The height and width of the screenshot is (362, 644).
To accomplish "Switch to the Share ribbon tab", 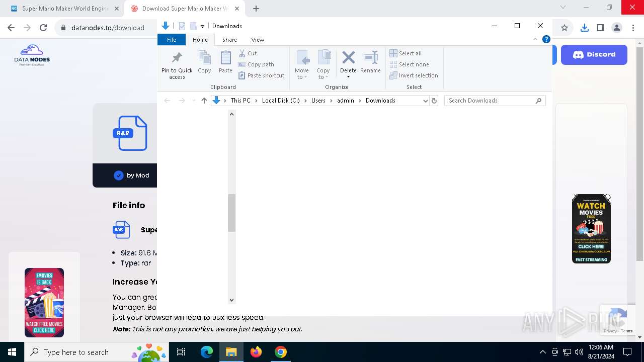I will pos(229,40).
